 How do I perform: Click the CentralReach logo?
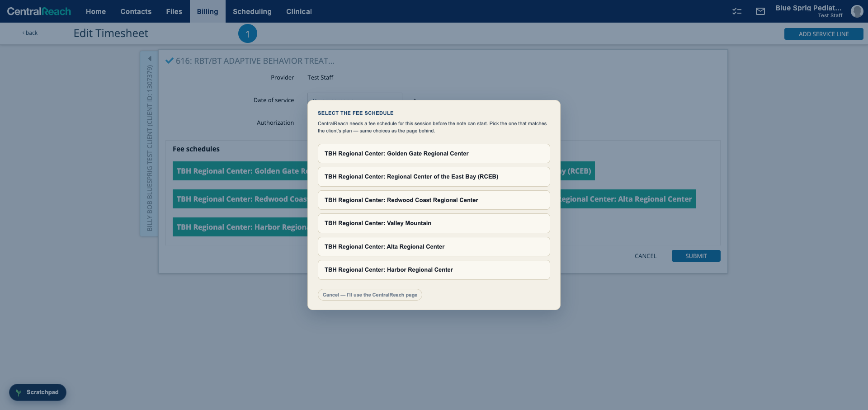pyautogui.click(x=39, y=11)
